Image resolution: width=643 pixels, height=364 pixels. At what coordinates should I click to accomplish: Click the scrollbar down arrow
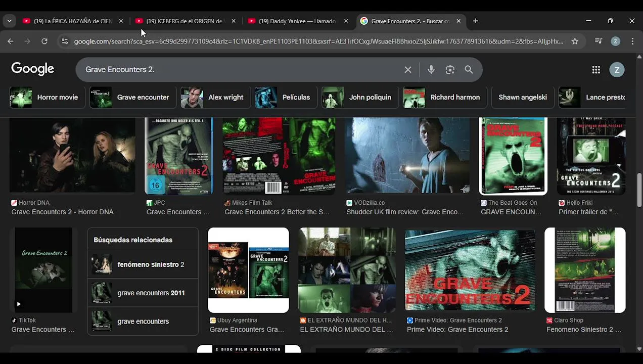tap(639, 349)
